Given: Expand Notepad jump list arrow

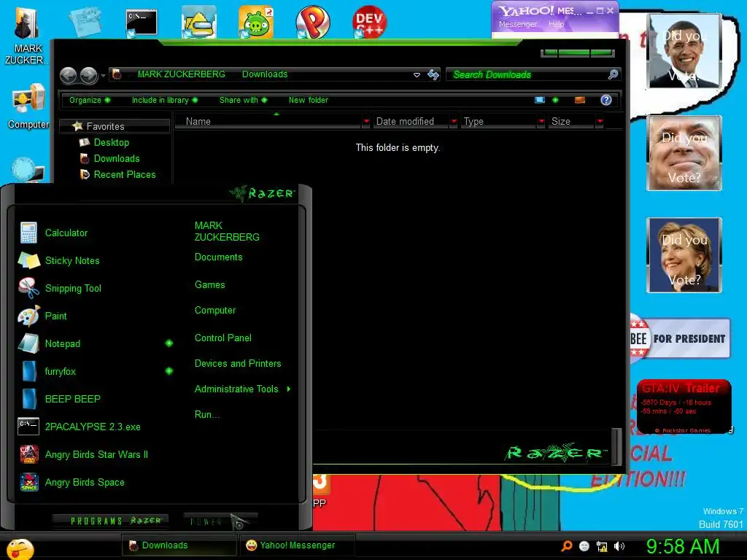Looking at the screenshot, I should pos(169,343).
